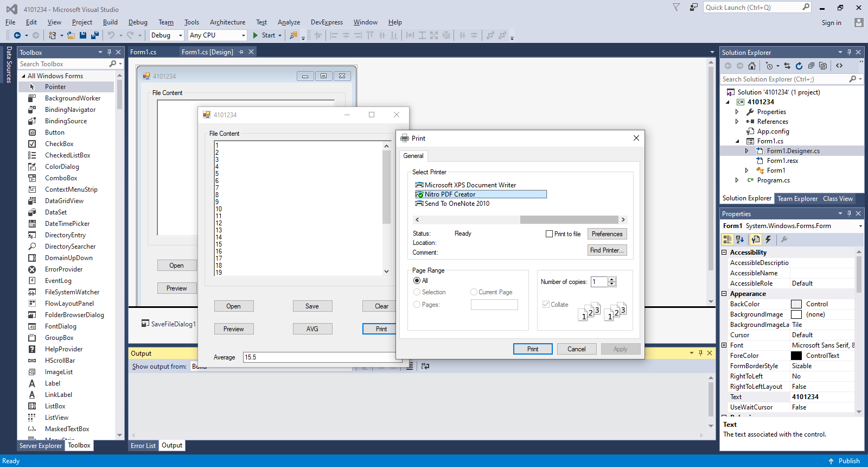
Task: Collapse the Appearance category in Properties
Action: click(724, 294)
